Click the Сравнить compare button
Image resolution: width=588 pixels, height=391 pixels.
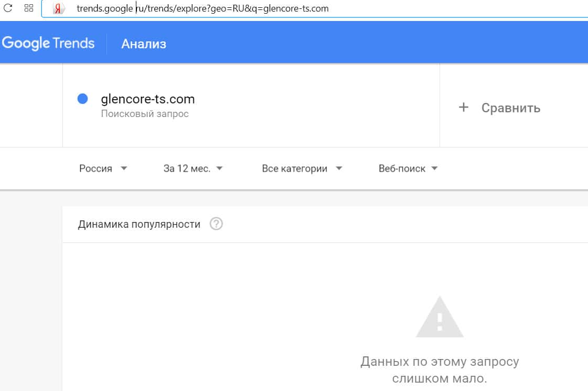510,108
